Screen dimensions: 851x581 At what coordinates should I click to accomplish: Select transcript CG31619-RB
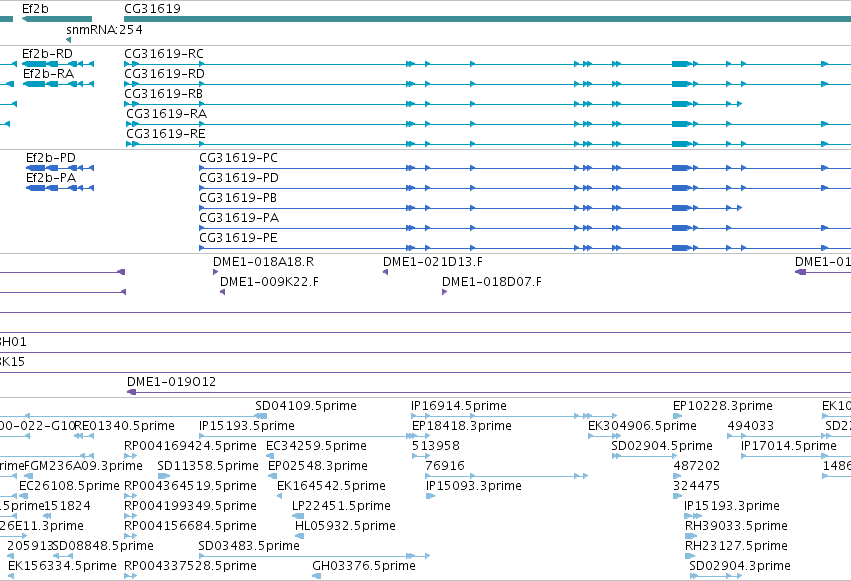tap(163, 94)
